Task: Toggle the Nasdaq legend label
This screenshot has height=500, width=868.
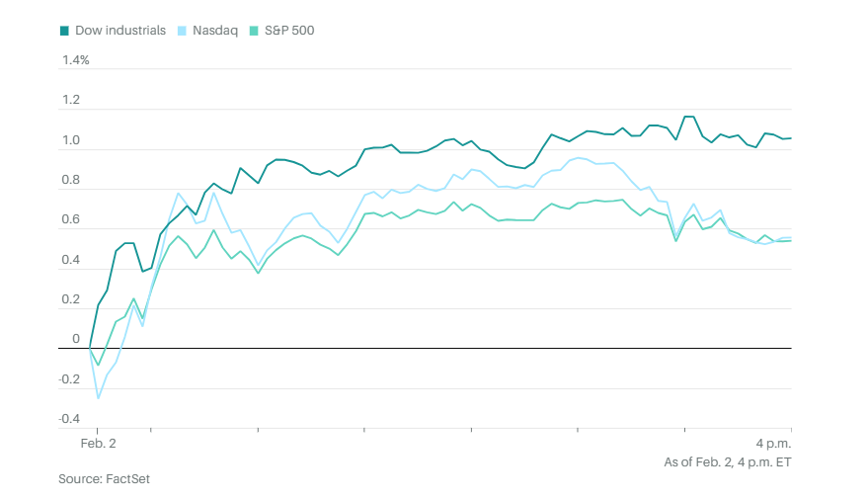Action: pyautogui.click(x=215, y=31)
